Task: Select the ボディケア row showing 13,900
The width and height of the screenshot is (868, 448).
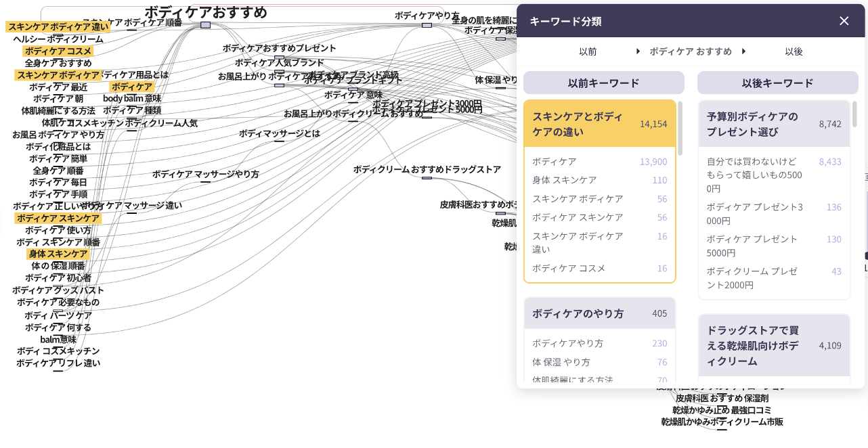Action: tap(599, 162)
